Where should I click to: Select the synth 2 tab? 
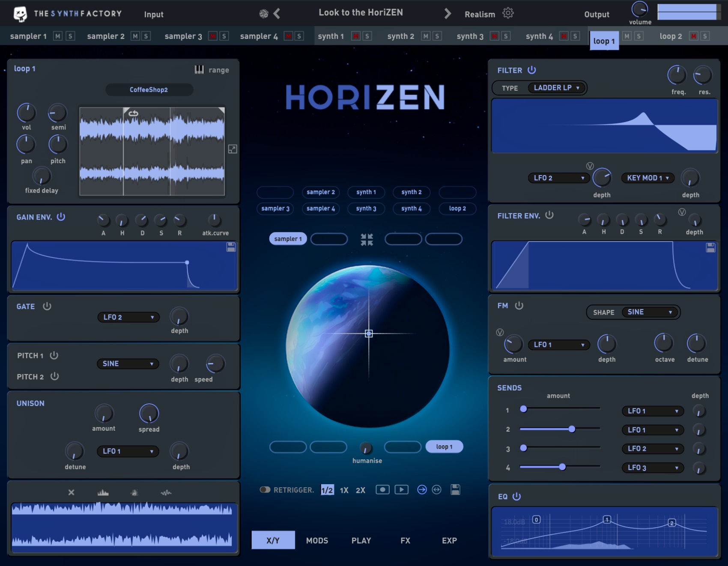400,36
